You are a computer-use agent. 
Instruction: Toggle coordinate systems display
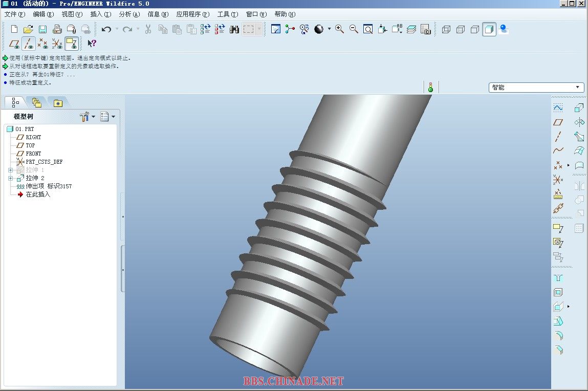57,44
